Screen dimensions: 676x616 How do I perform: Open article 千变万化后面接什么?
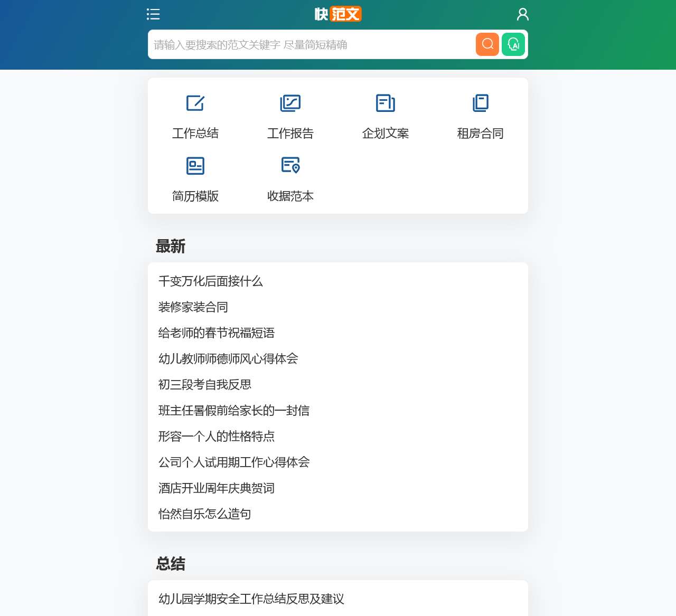point(211,281)
